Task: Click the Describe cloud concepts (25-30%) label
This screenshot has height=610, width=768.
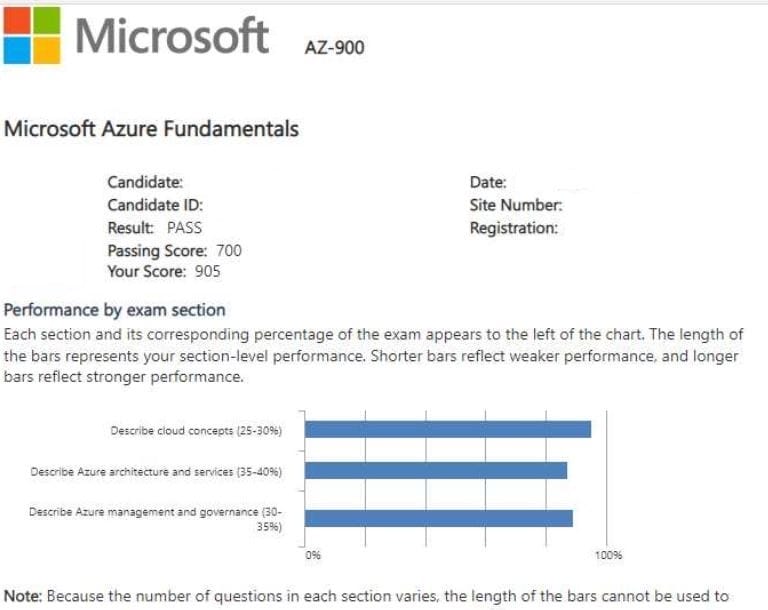Action: click(x=196, y=431)
